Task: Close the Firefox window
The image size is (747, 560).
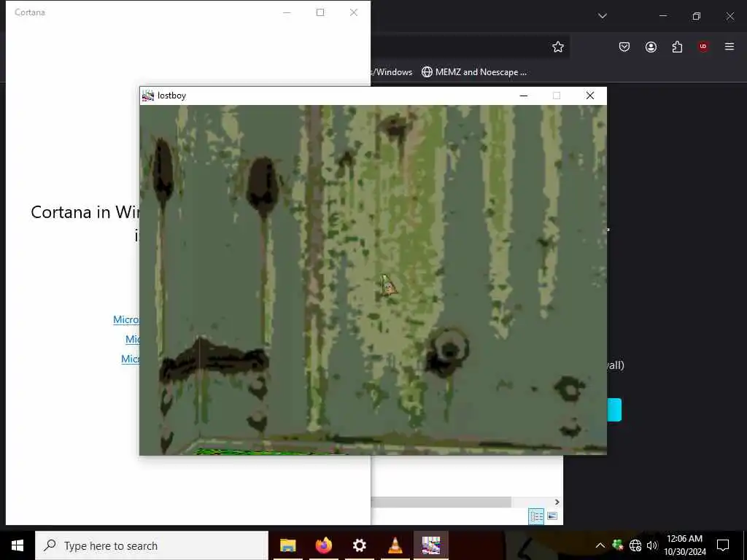Action: [x=729, y=16]
